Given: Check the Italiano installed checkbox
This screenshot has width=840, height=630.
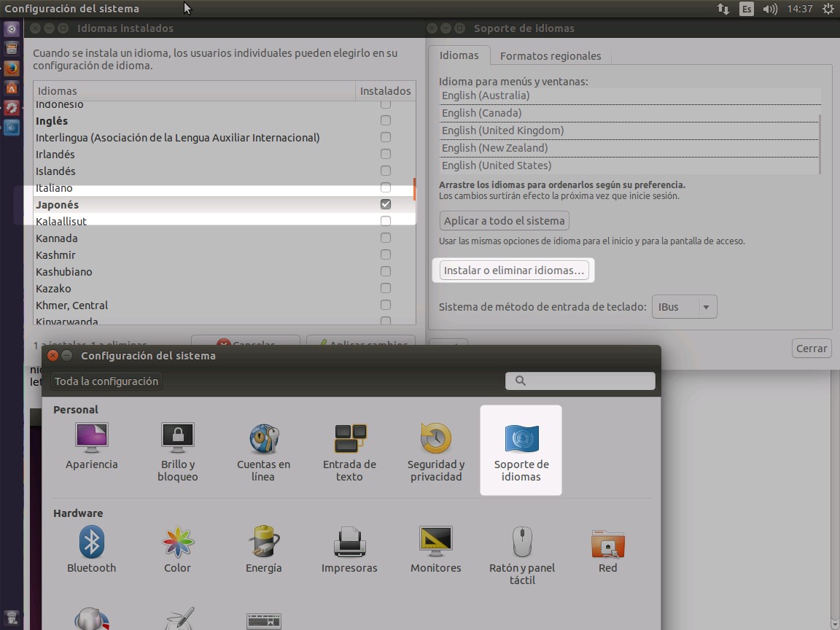Looking at the screenshot, I should (386, 187).
